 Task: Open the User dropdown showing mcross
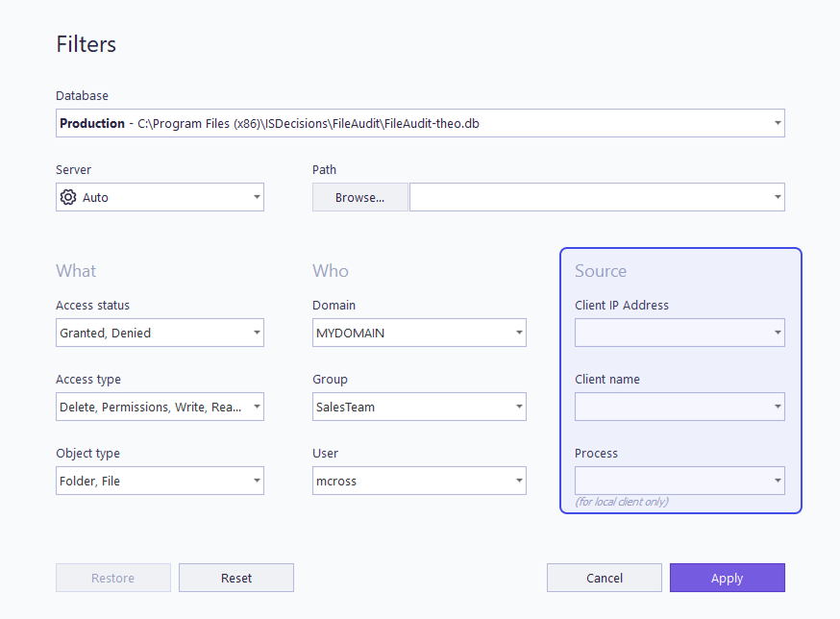419,481
